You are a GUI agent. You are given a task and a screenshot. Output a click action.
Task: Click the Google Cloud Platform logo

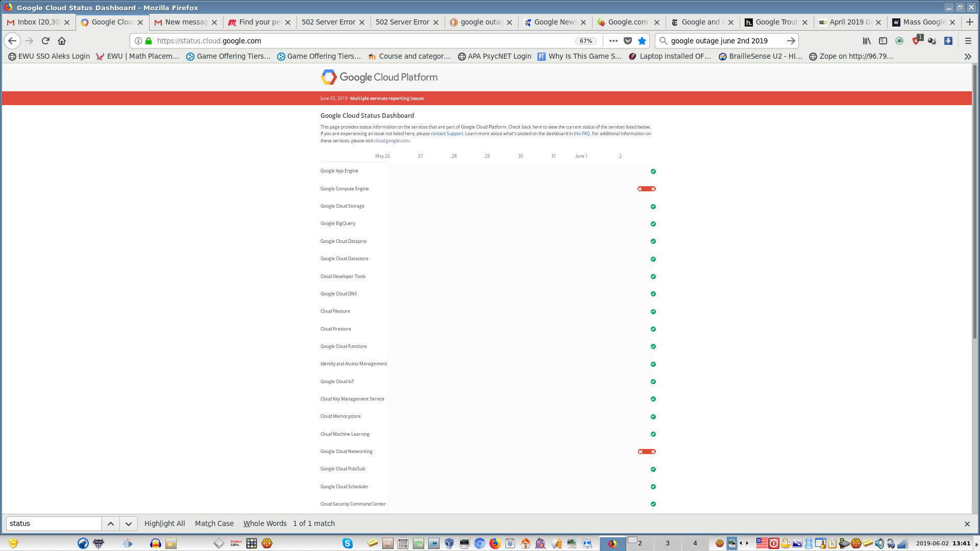pos(379,77)
